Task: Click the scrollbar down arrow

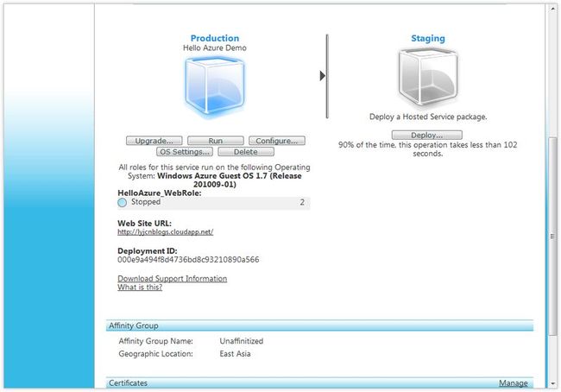Action: tap(552, 383)
